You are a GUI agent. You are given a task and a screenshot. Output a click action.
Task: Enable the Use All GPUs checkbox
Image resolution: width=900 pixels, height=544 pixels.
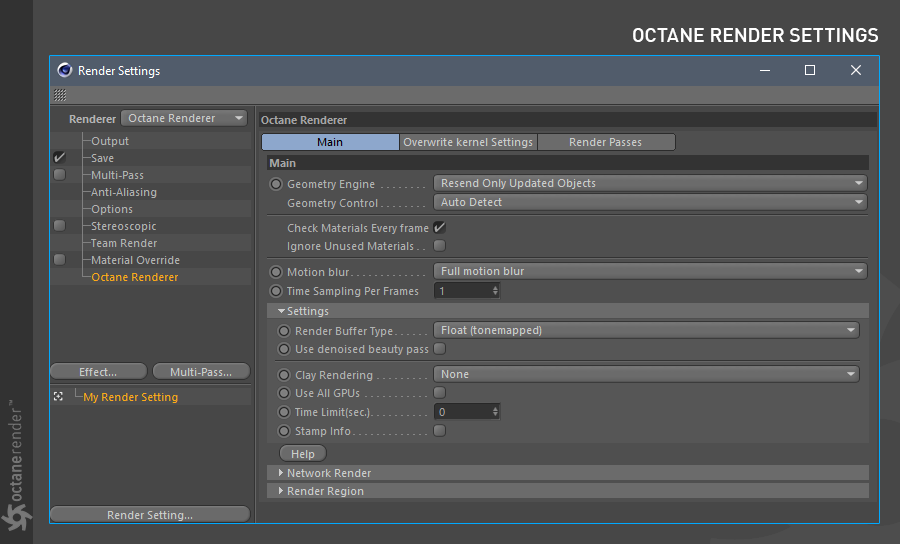(x=440, y=393)
